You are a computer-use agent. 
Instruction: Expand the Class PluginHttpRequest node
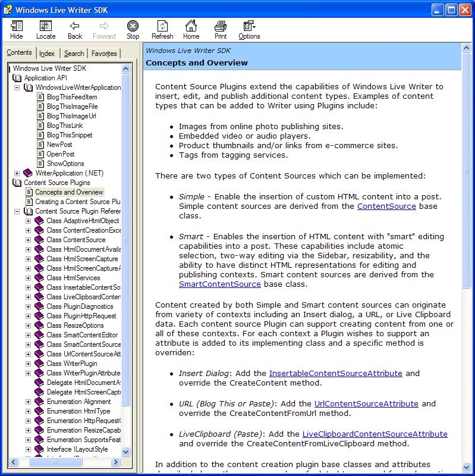pos(28,316)
